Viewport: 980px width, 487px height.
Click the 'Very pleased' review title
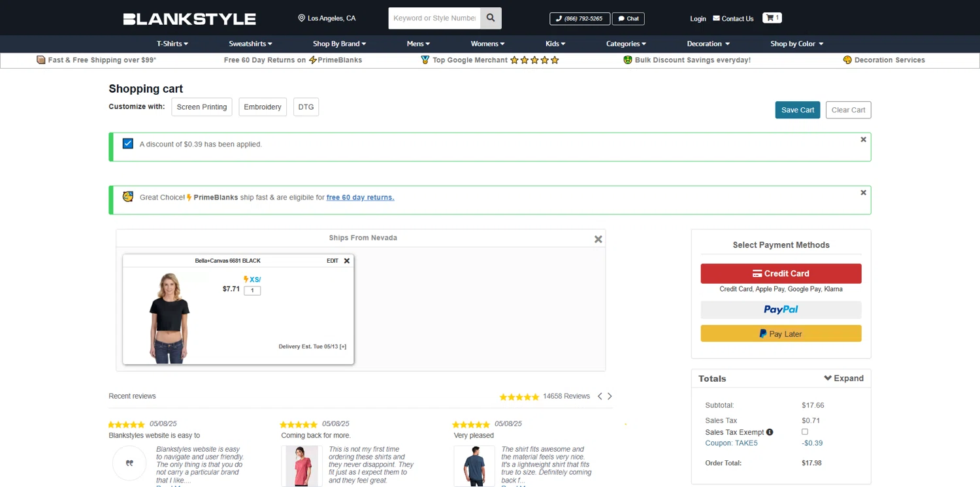(x=474, y=435)
